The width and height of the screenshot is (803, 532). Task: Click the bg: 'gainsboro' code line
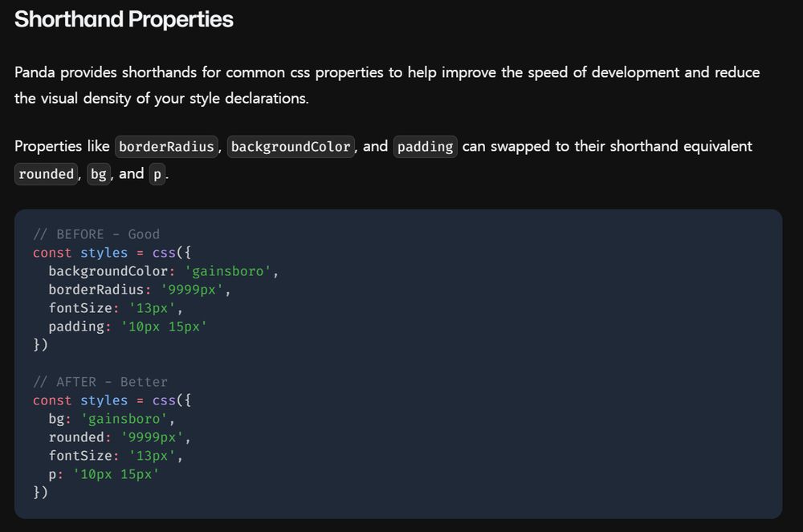[x=112, y=419]
